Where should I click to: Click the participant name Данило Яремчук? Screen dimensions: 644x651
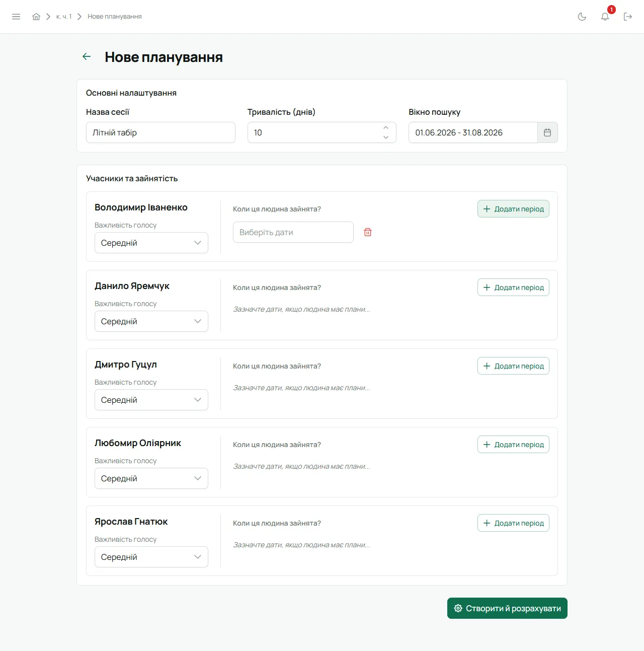[132, 286]
